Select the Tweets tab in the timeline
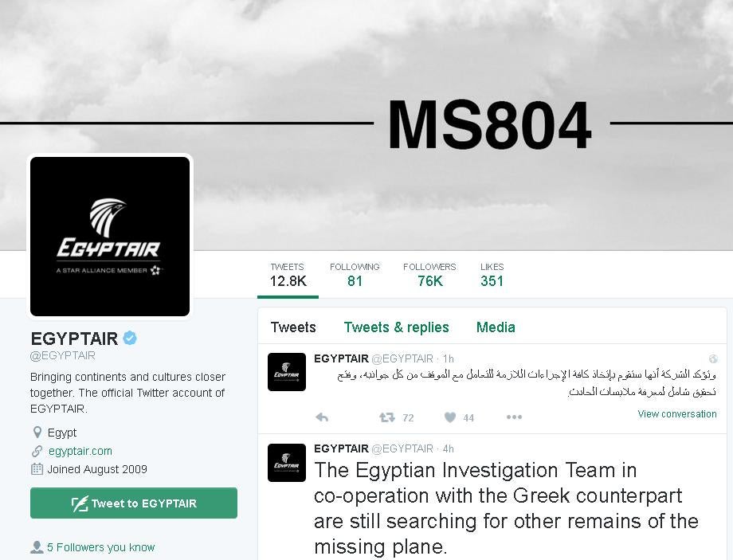The image size is (733, 560). point(293,327)
